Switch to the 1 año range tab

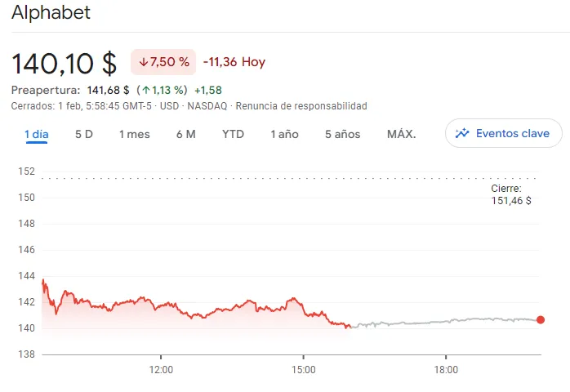tap(284, 134)
